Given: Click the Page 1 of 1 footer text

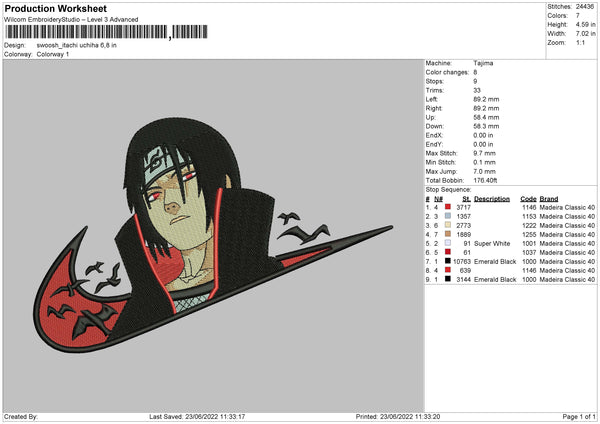Looking at the screenshot, I should [579, 416].
